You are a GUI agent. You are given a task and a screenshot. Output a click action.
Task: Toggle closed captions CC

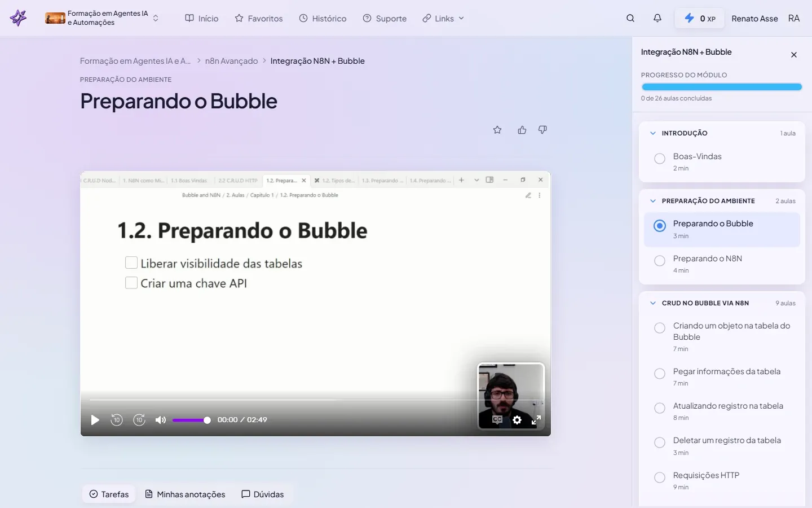pos(497,420)
